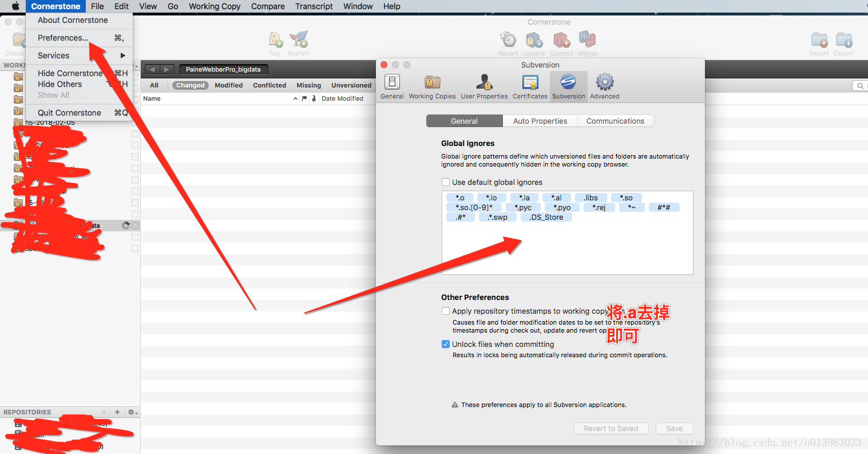The height and width of the screenshot is (454, 868).
Task: Choose About Cornerstone menu item
Action: 80,20
